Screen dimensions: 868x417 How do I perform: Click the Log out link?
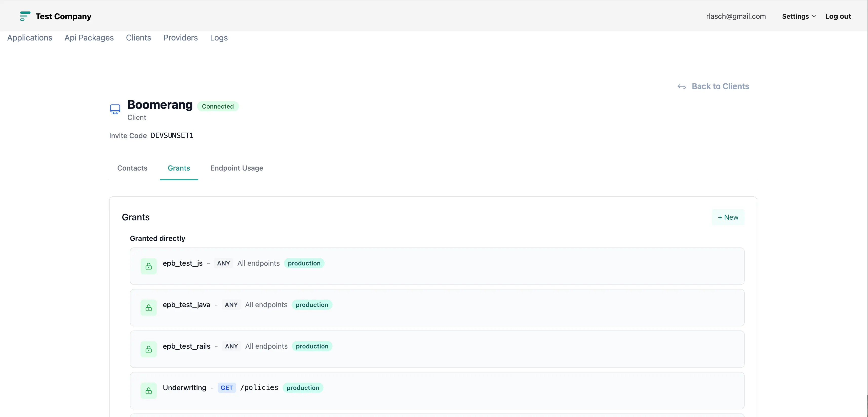838,16
